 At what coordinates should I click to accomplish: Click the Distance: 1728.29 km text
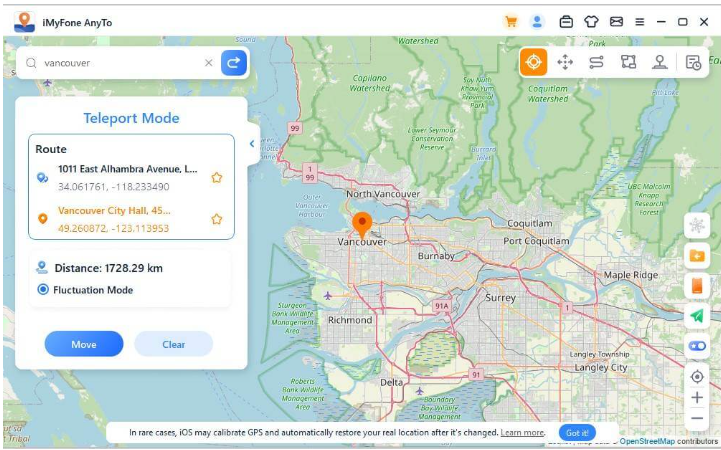[109, 268]
